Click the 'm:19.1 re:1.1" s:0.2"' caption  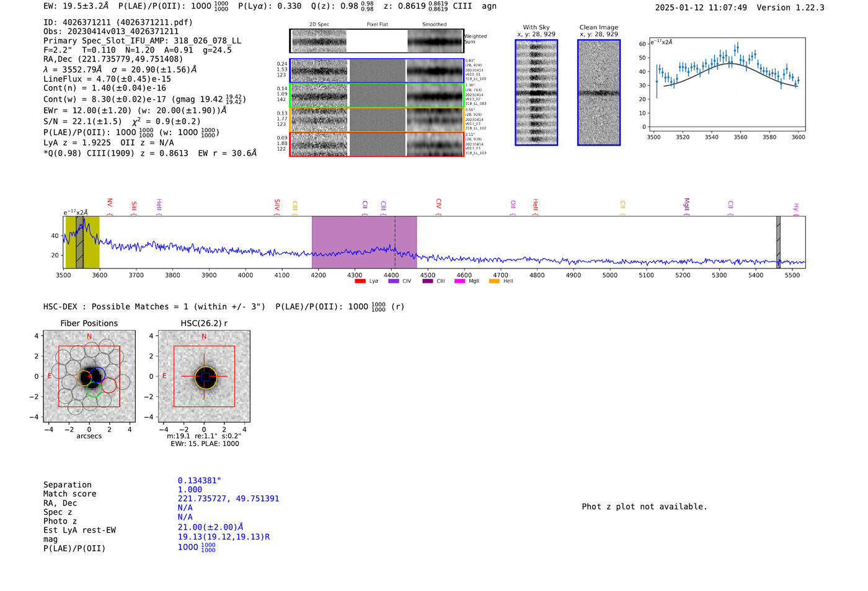point(204,437)
